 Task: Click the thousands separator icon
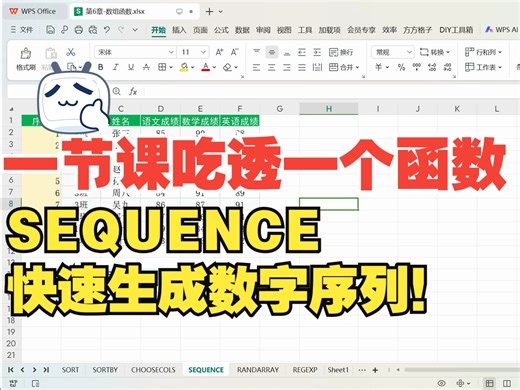tap(417, 67)
